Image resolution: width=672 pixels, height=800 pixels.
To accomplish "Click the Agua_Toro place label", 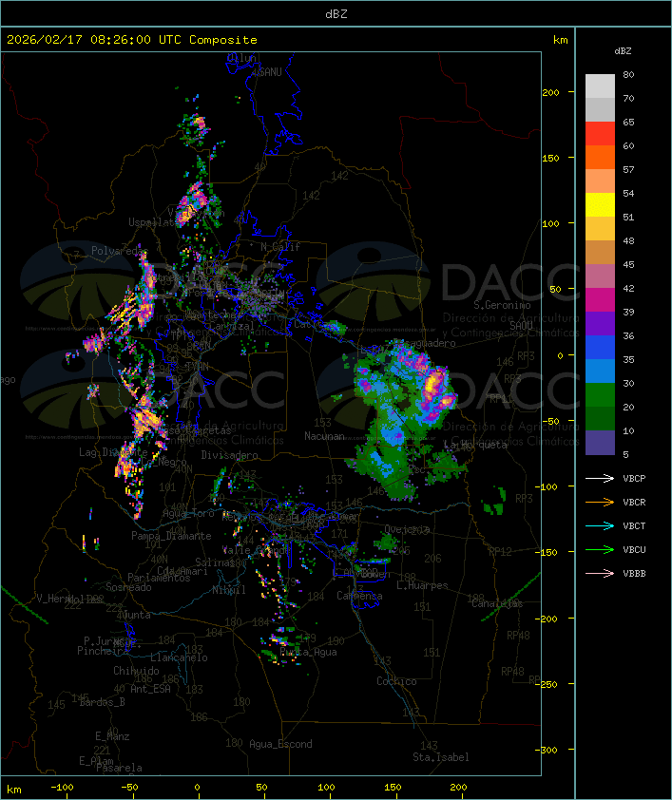I will coord(188,514).
